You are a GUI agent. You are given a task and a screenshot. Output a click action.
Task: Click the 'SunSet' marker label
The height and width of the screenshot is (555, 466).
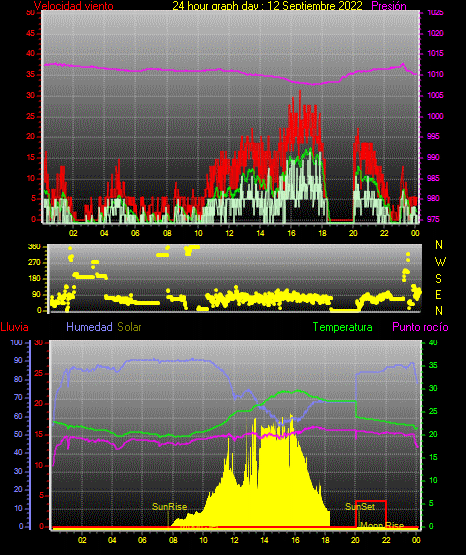360,507
